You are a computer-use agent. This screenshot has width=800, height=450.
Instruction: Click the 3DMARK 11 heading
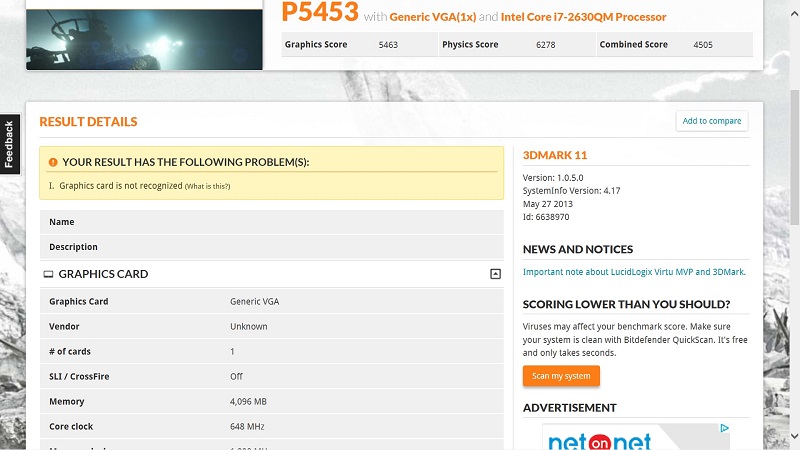point(555,155)
